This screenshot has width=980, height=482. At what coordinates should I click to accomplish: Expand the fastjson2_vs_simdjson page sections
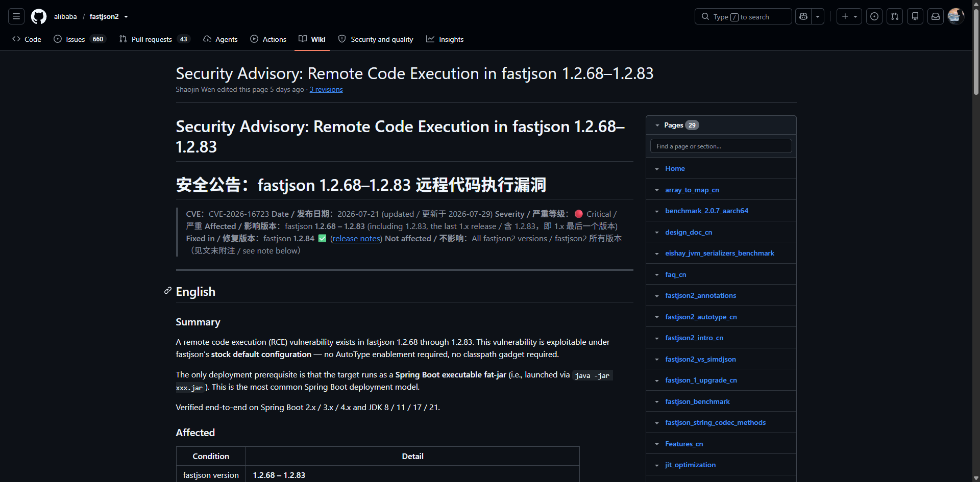pyautogui.click(x=657, y=360)
